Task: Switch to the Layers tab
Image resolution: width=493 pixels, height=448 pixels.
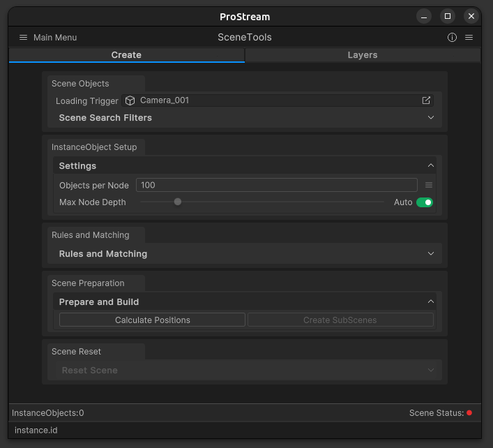Action: coord(363,55)
